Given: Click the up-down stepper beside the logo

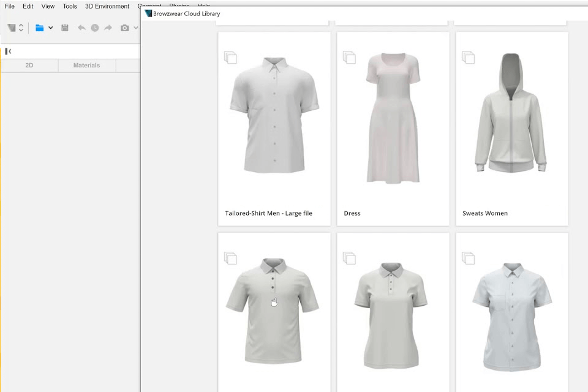Looking at the screenshot, I should (x=21, y=28).
